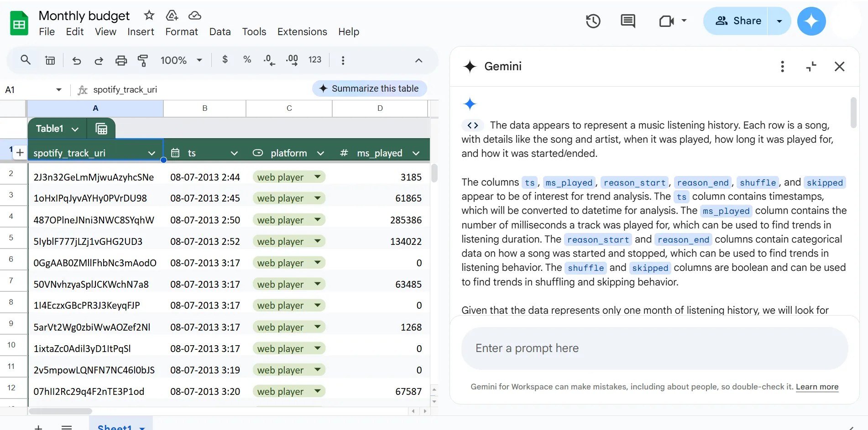868x430 pixels.
Task: Expand the Table1 name dropdown
Action: [x=75, y=129]
